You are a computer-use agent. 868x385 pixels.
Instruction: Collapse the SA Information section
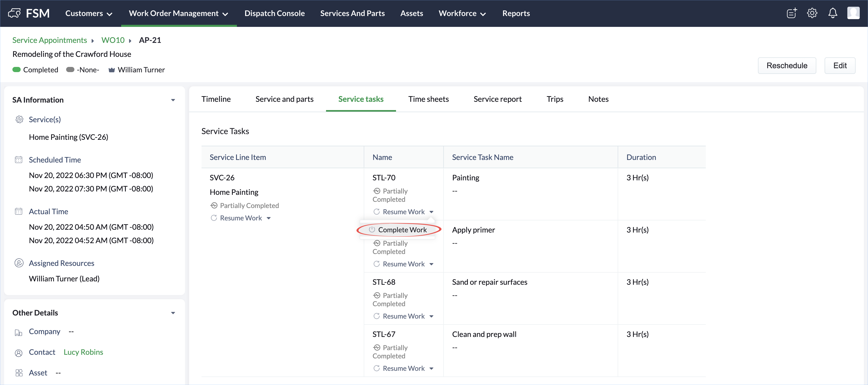coord(173,100)
